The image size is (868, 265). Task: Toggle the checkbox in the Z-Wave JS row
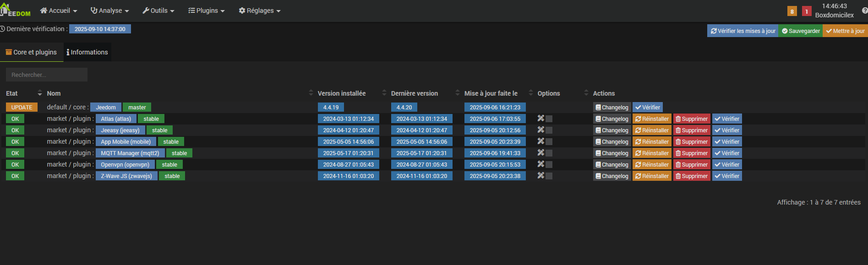pos(549,176)
